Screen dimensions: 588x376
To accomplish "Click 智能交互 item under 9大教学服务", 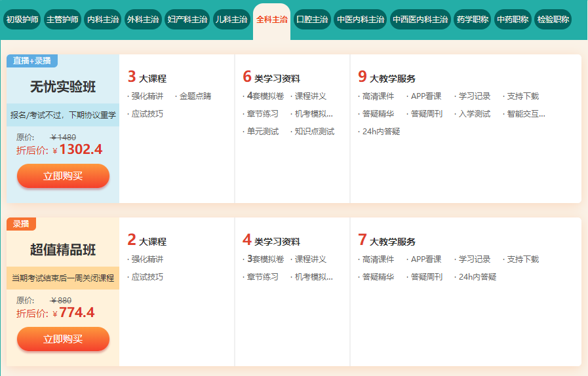I will (x=525, y=114).
